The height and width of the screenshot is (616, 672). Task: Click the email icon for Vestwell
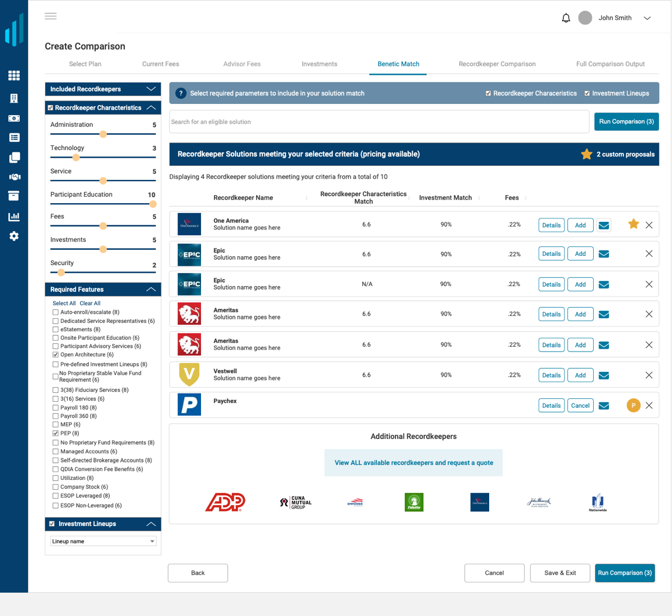click(x=604, y=375)
